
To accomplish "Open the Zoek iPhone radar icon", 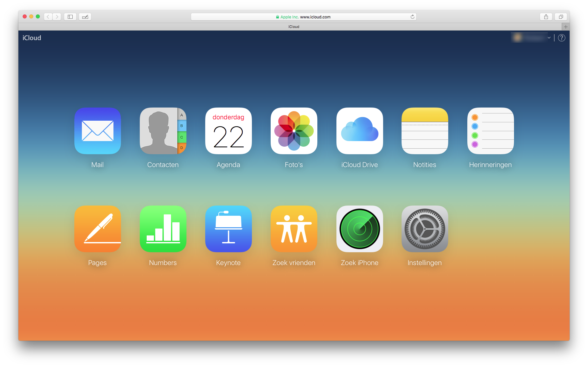I will (x=360, y=229).
